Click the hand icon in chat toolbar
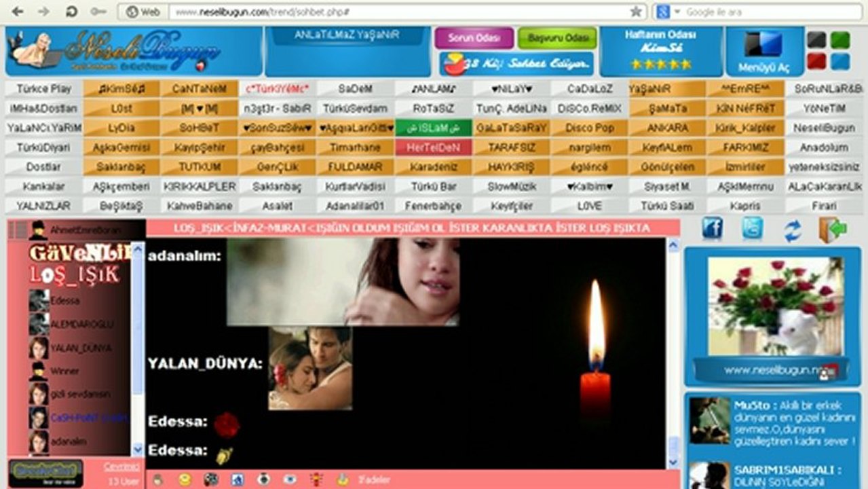The width and height of the screenshot is (868, 489). click(157, 479)
